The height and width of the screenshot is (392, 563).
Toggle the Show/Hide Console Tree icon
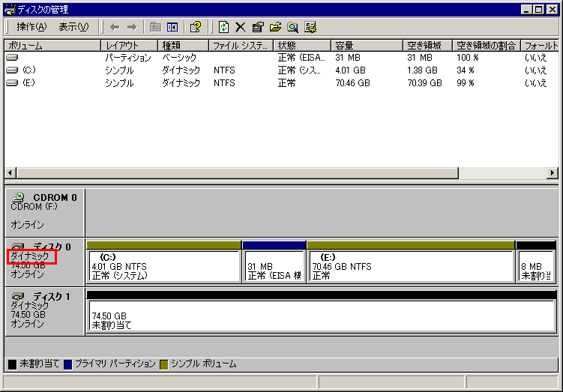point(172,27)
